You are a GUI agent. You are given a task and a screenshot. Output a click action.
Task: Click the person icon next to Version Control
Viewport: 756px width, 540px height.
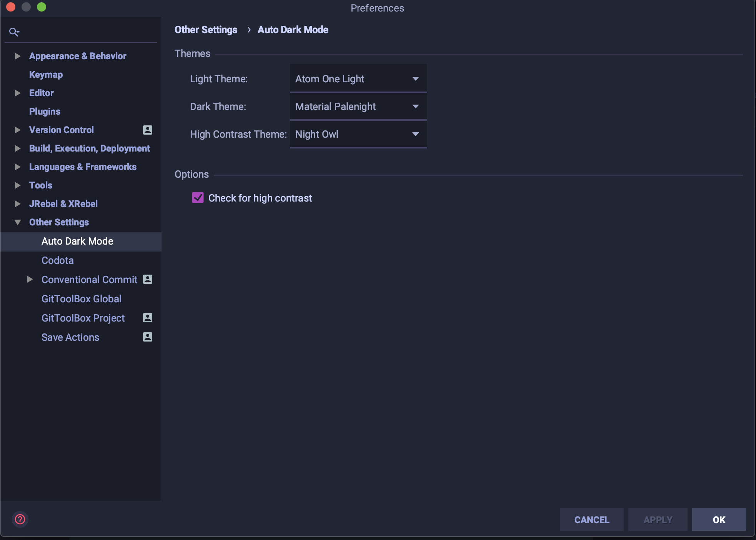(x=147, y=130)
